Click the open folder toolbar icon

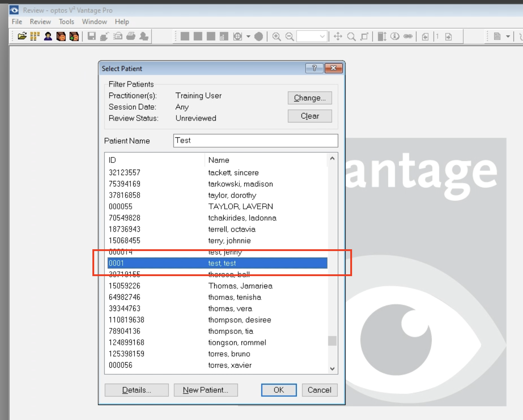(22, 36)
